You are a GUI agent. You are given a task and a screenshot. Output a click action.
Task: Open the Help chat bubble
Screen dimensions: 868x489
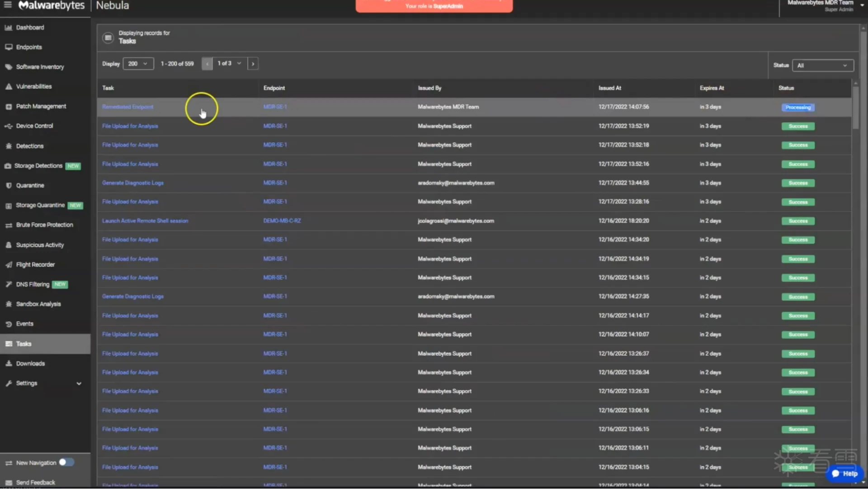[x=844, y=473]
